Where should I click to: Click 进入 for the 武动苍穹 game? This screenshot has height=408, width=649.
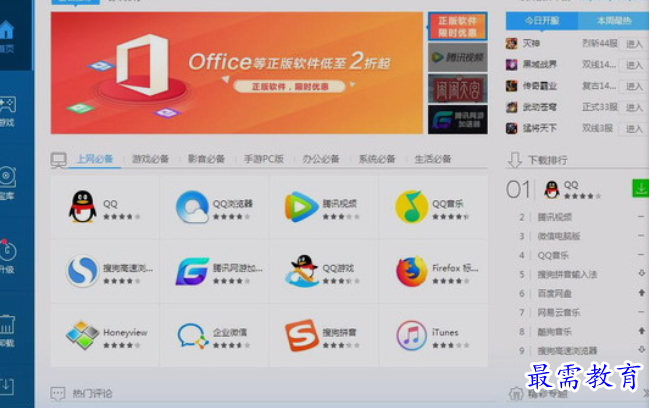coord(634,108)
